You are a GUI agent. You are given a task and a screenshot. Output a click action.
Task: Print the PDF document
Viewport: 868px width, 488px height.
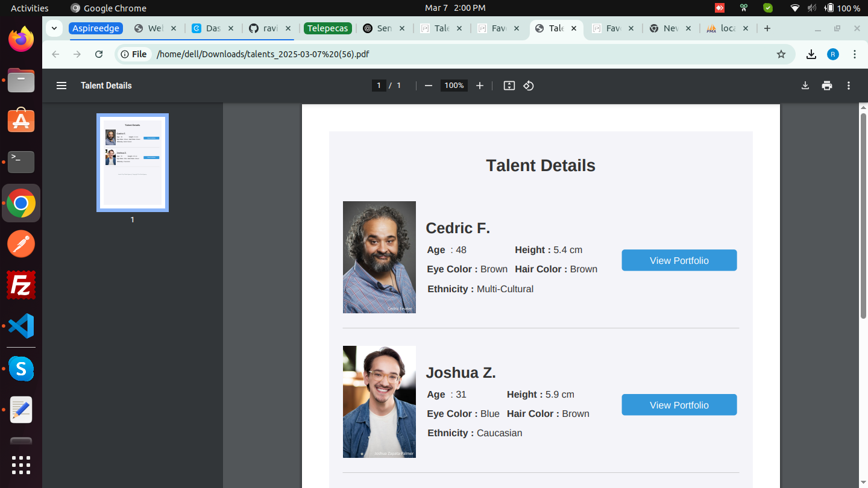point(827,86)
